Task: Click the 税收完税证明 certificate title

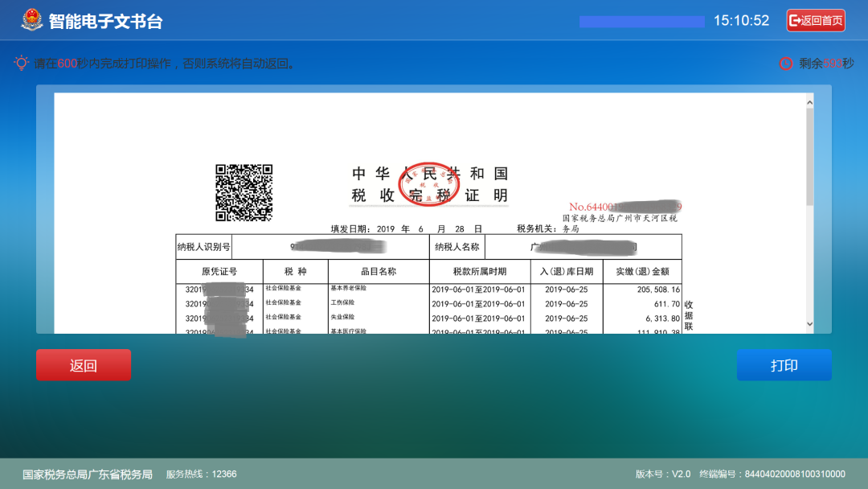Action: click(x=429, y=195)
